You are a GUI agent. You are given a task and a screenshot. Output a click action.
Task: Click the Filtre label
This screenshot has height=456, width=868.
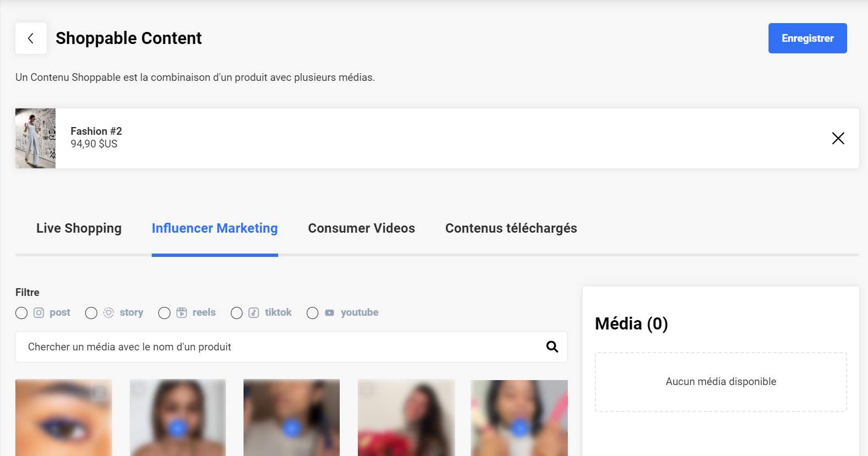click(x=27, y=292)
